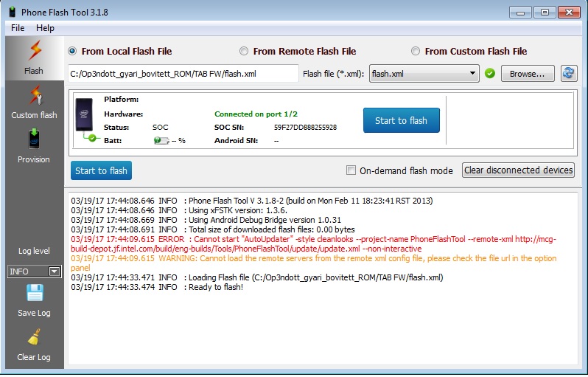Click the Android SN: label

pos(237,141)
